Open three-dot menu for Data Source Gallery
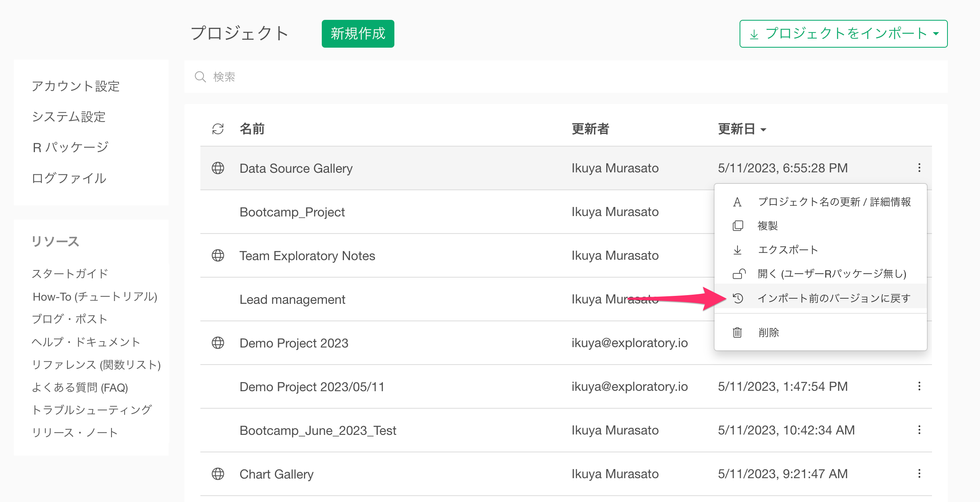 [919, 168]
